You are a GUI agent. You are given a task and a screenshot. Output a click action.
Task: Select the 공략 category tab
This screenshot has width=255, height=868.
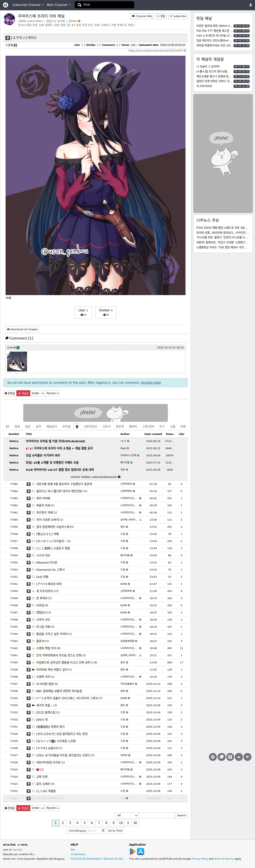[38, 427]
